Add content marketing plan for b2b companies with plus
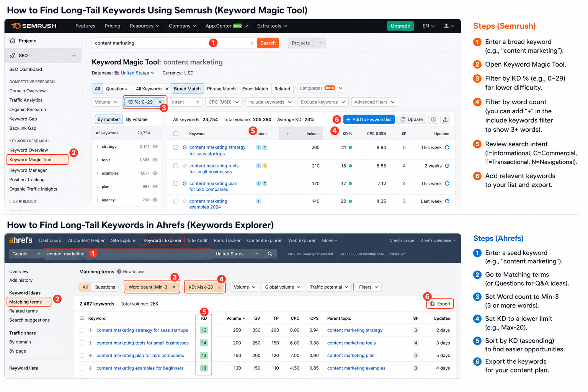Viewport: 588px width, 392px height. point(91,356)
